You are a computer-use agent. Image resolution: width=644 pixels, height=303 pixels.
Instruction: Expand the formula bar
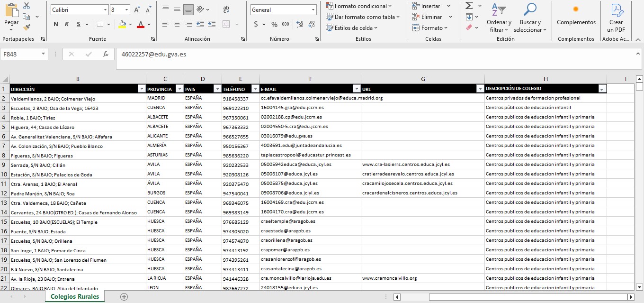(637, 54)
